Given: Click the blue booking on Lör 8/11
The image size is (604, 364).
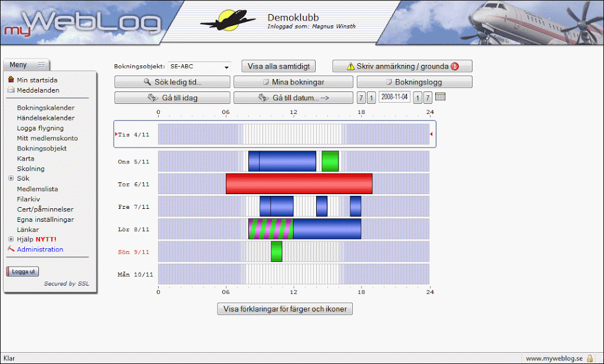Looking at the screenshot, I should click(327, 229).
